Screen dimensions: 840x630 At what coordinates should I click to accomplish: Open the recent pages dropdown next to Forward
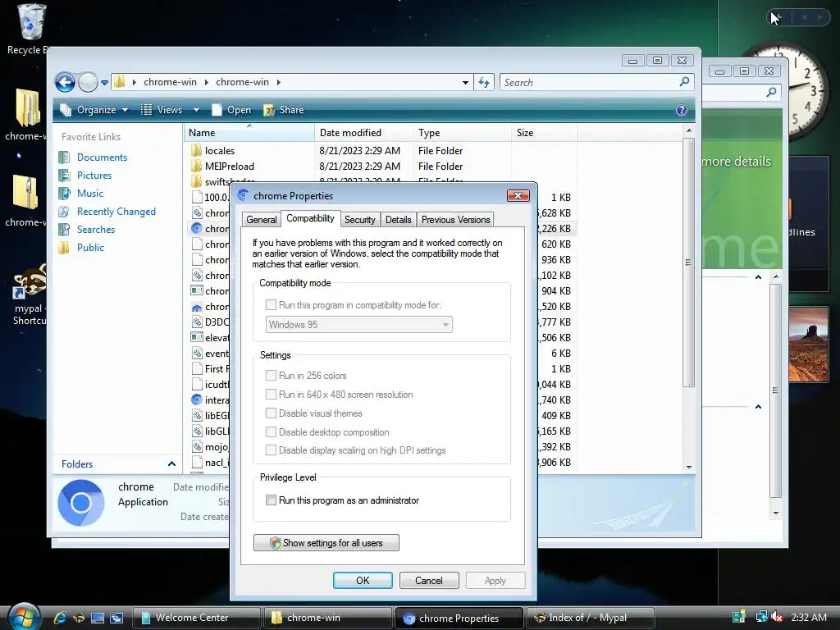click(104, 83)
